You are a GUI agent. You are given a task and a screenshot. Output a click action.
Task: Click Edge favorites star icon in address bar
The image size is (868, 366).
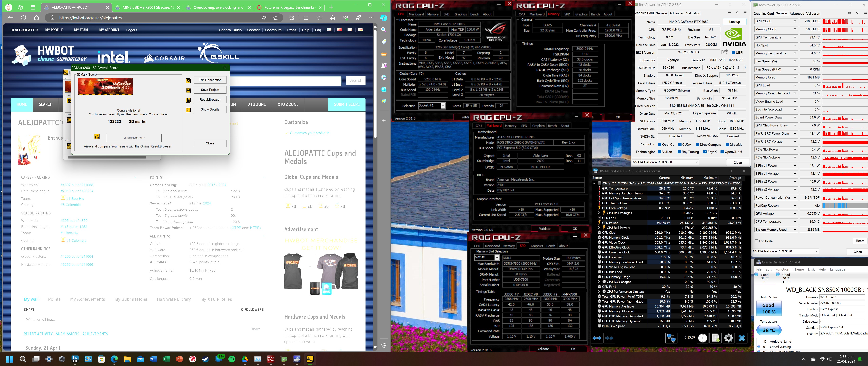tap(276, 18)
